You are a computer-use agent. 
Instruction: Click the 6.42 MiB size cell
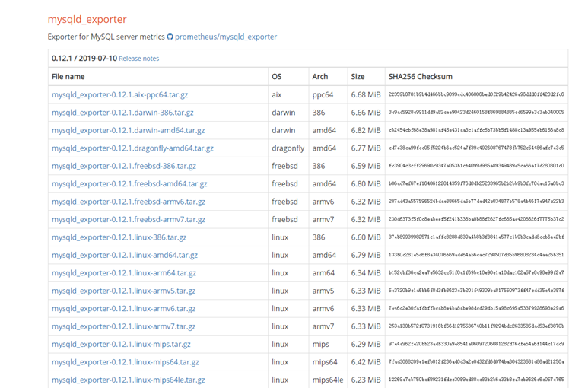(366, 362)
